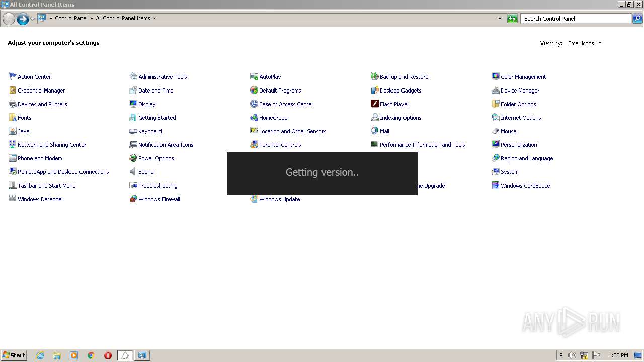Open the Troubleshooting link
644x362 pixels.
[158, 186]
